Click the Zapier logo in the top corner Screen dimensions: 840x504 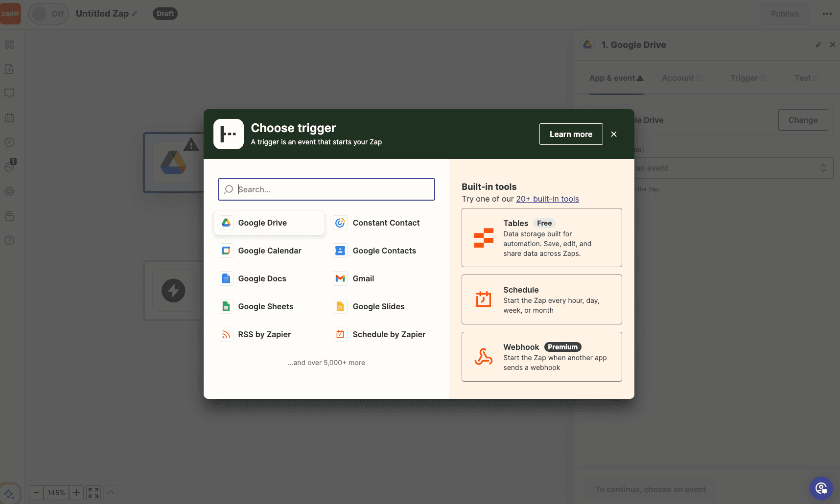(x=11, y=13)
